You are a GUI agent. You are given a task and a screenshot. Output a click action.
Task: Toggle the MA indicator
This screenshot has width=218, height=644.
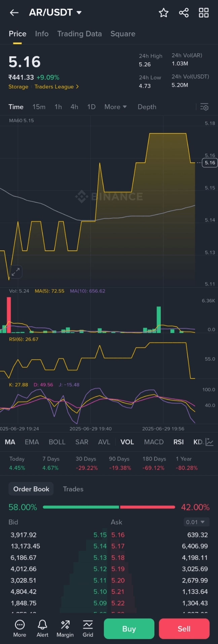point(10,442)
